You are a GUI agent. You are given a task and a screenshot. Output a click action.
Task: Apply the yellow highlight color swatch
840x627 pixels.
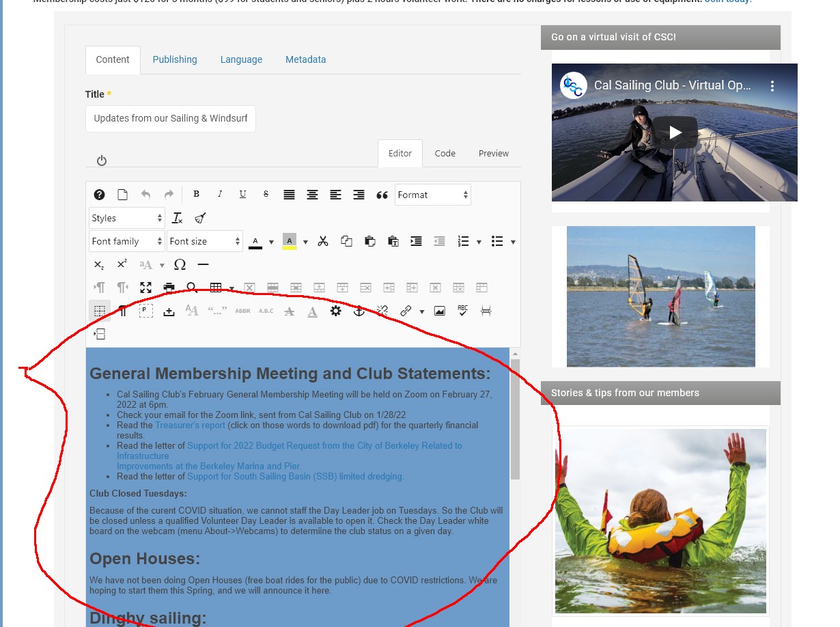pos(290,242)
